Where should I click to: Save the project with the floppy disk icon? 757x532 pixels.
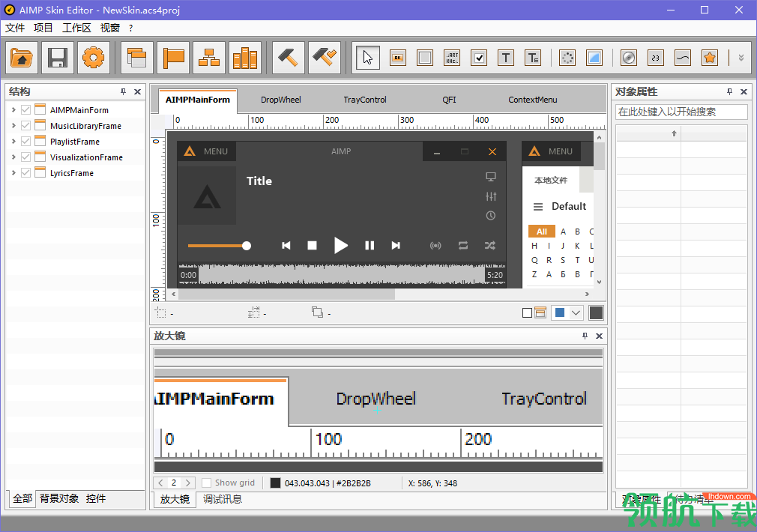(58, 58)
